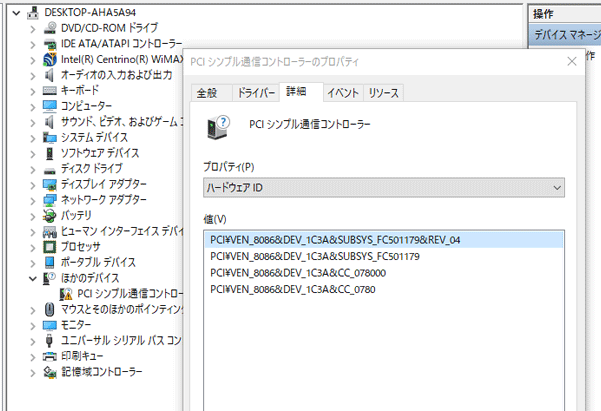This screenshot has height=411, width=601.
Task: Click the キーボード device icon
Action: coord(50,90)
